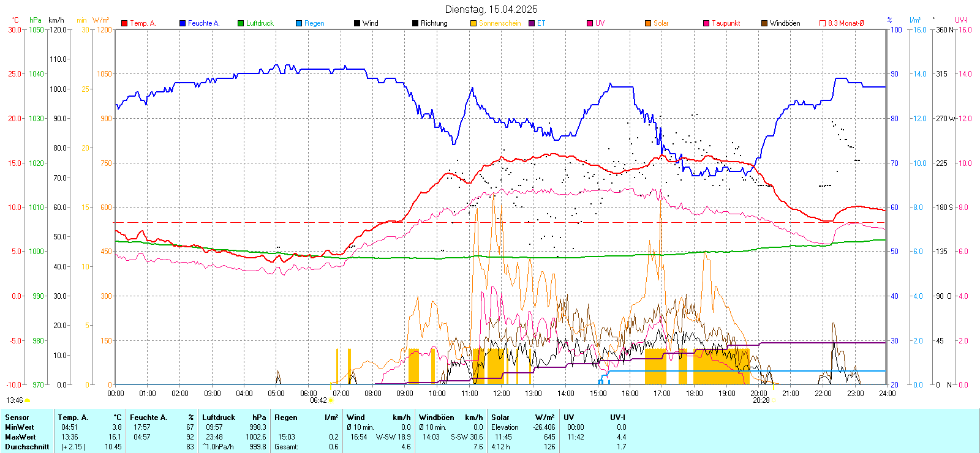The image size is (980, 453).
Task: Click the light blue Regen legend square
Action: pyautogui.click(x=299, y=23)
